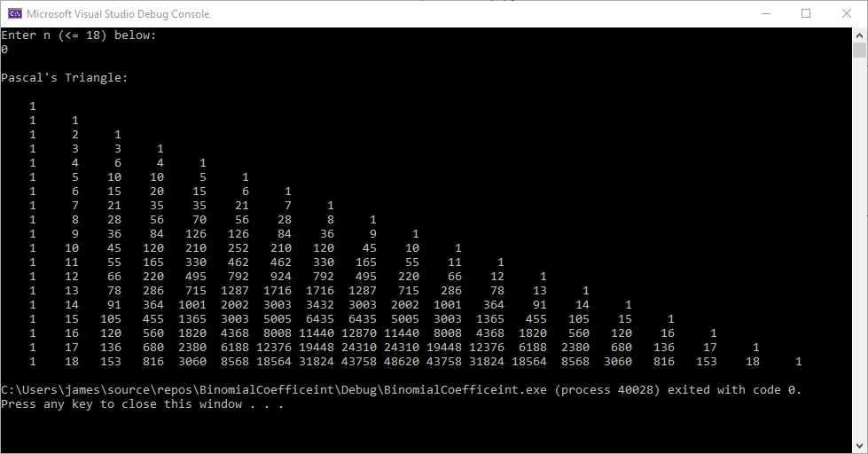
Task: Click the console app icon in title bar
Action: 14,13
